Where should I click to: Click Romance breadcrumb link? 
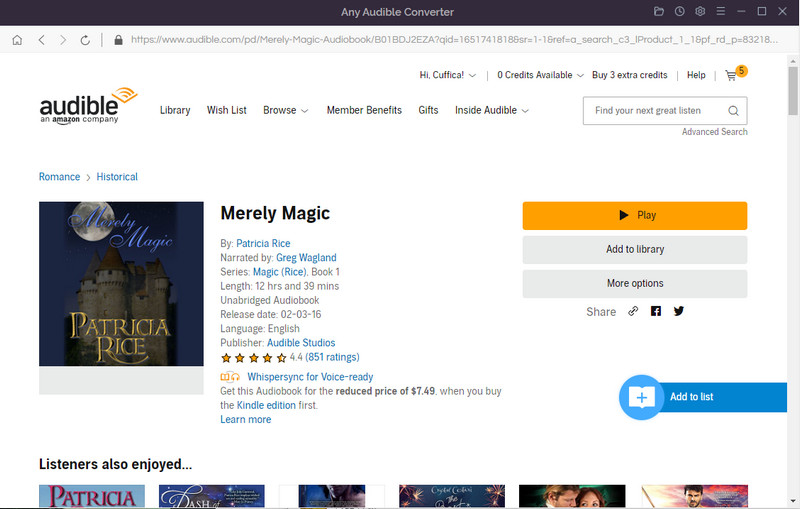(59, 177)
